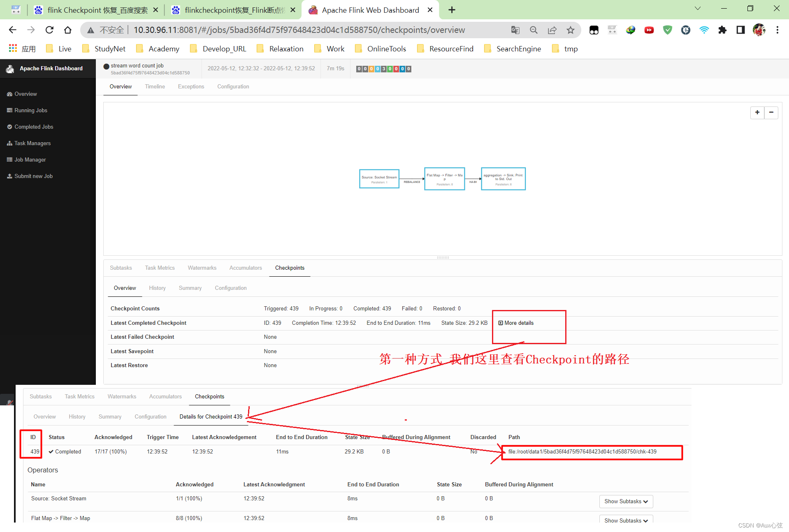Click the red YouTube extension icon

649,30
